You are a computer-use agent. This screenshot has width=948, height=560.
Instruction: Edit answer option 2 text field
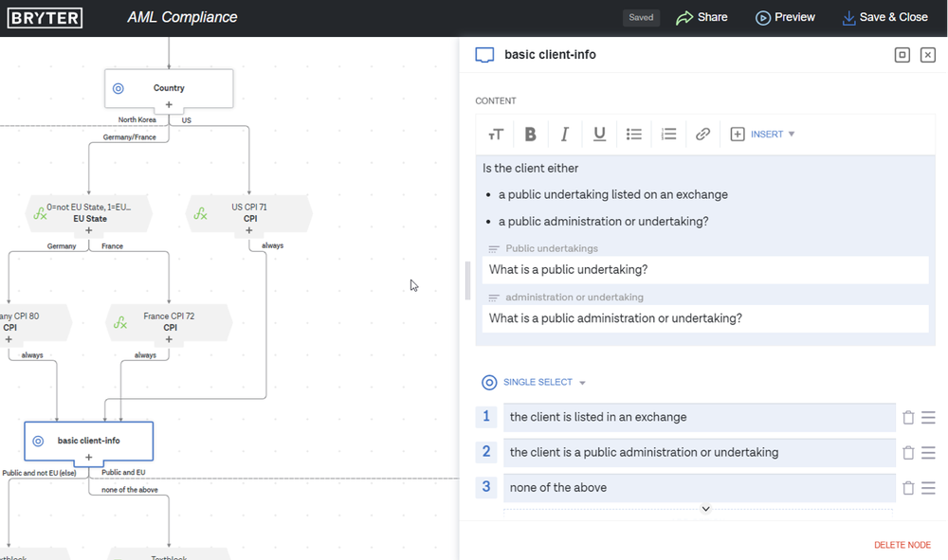pos(699,453)
